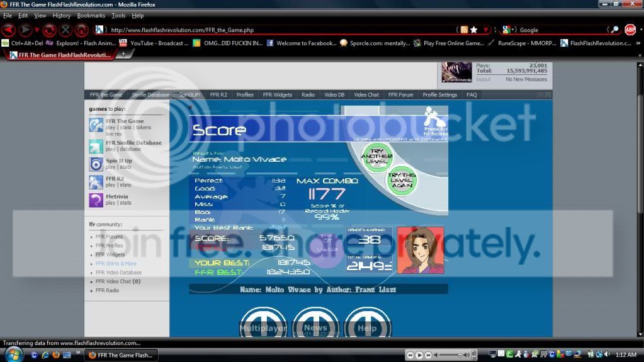Viewport: 644px width, 362px height.
Task: Open the FFR Shirts & More link
Action: point(116,264)
